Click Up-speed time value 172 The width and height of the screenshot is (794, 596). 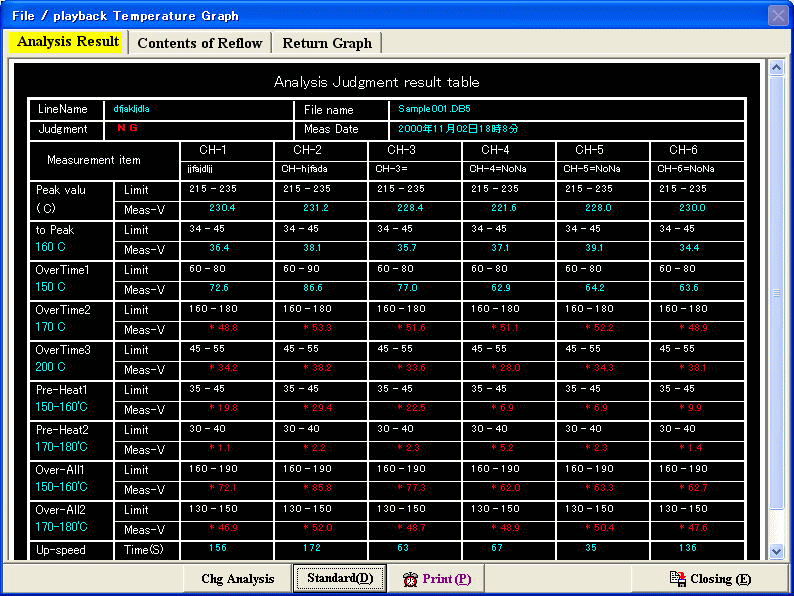tap(312, 548)
